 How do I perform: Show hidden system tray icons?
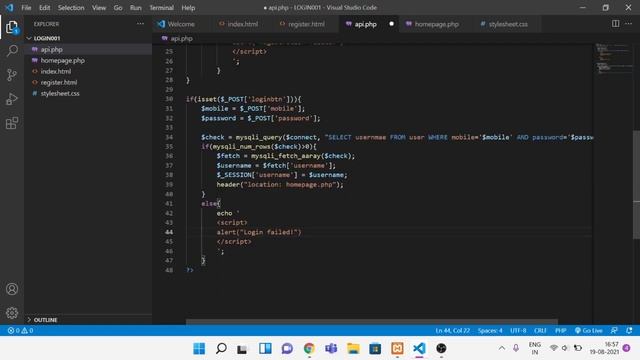click(x=502, y=348)
